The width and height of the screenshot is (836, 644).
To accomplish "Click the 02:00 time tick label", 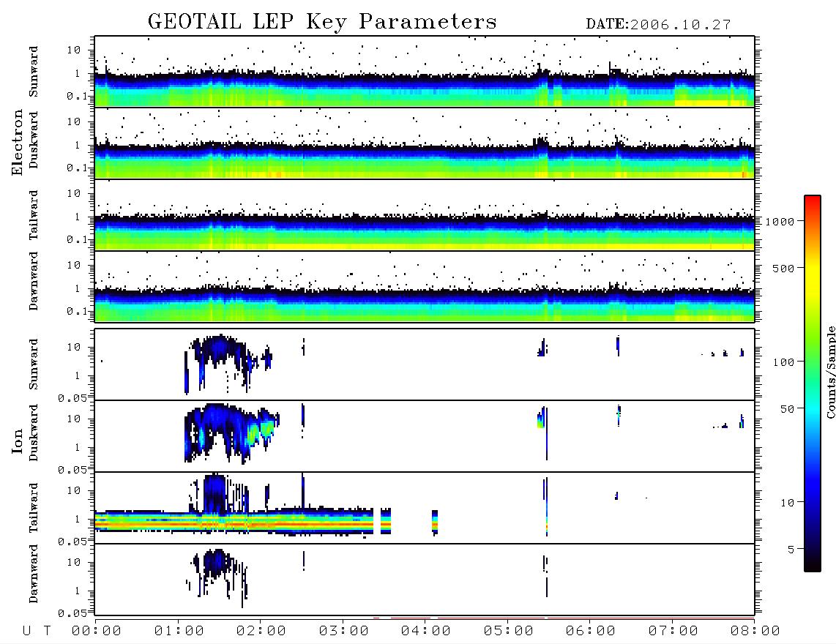I will (261, 632).
